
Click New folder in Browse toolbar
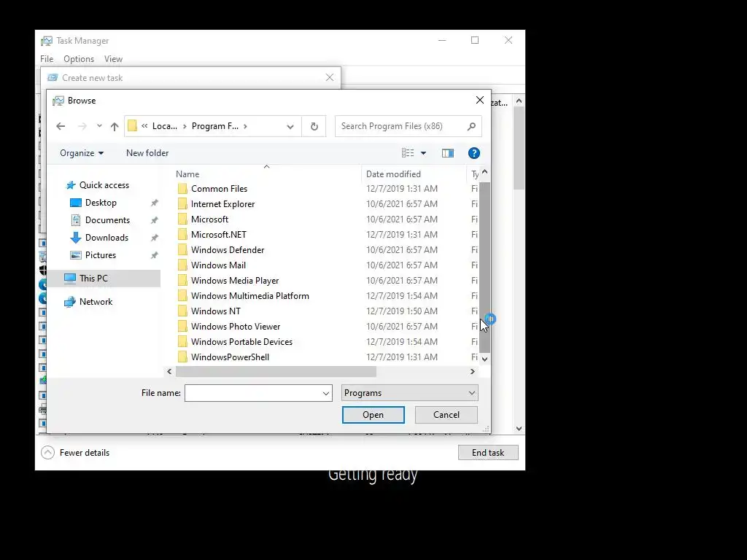pyautogui.click(x=147, y=153)
